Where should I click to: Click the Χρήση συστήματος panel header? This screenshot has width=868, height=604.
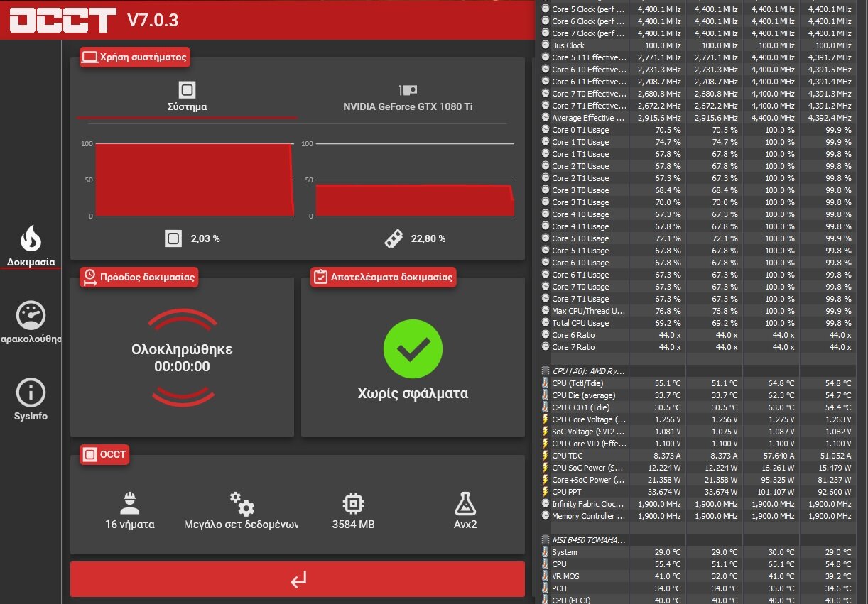(134, 57)
